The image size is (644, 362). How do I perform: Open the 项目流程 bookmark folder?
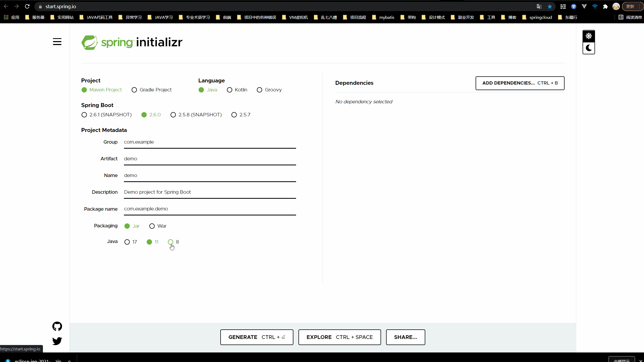click(354, 17)
